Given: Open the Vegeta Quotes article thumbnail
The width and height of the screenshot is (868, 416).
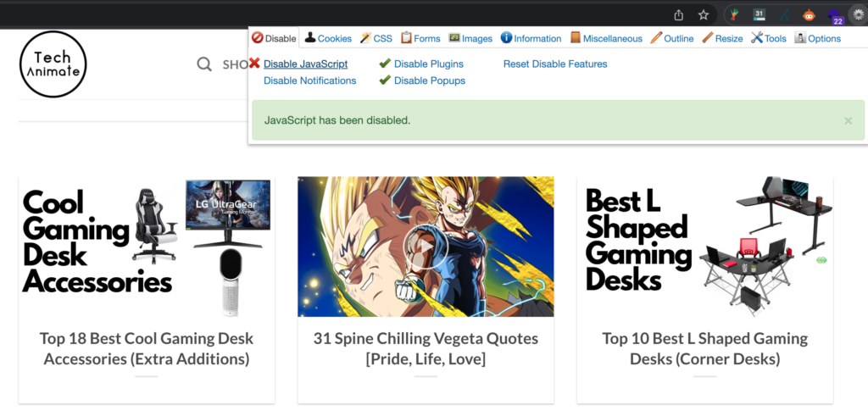Looking at the screenshot, I should (x=426, y=247).
